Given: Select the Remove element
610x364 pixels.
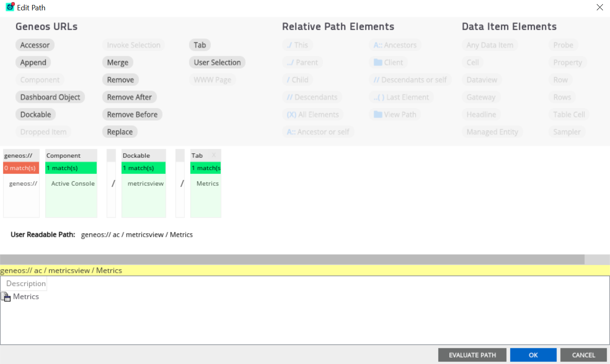Looking at the screenshot, I should click(120, 80).
